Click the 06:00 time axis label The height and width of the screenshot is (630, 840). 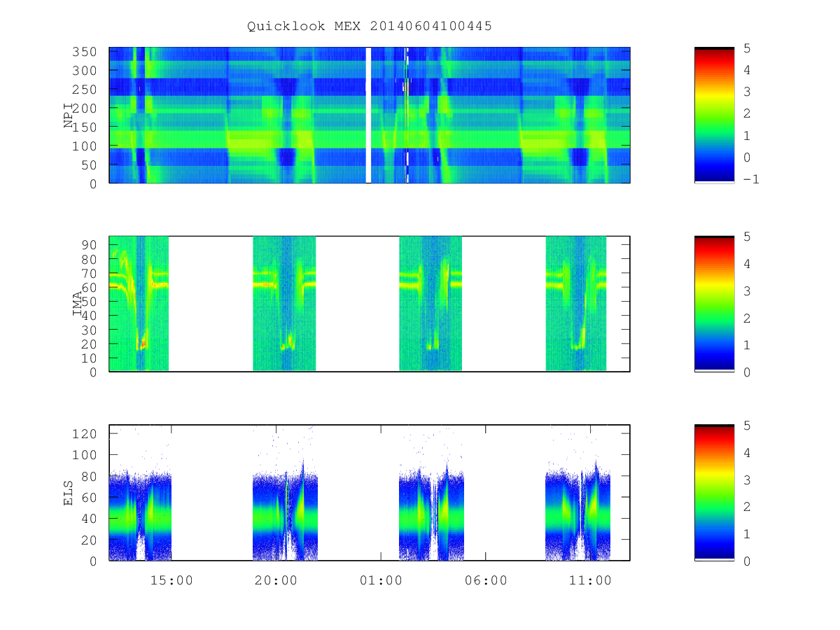pyautogui.click(x=485, y=580)
